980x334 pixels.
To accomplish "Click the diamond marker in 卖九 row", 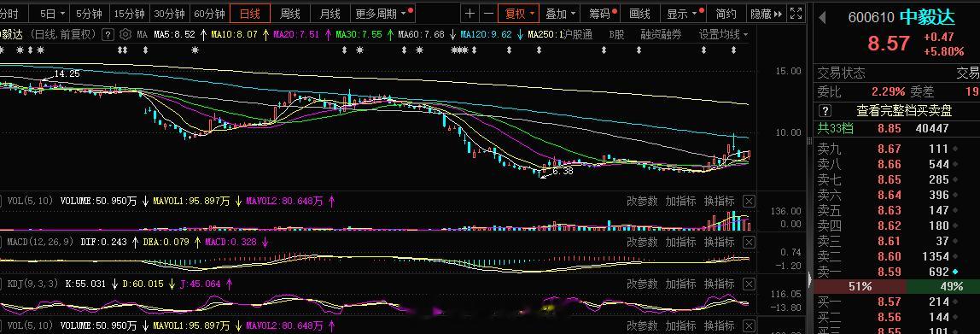I will click(955, 149).
